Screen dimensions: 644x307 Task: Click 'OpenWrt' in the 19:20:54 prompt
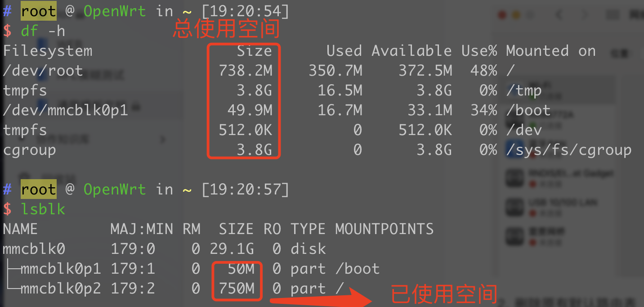(x=115, y=11)
